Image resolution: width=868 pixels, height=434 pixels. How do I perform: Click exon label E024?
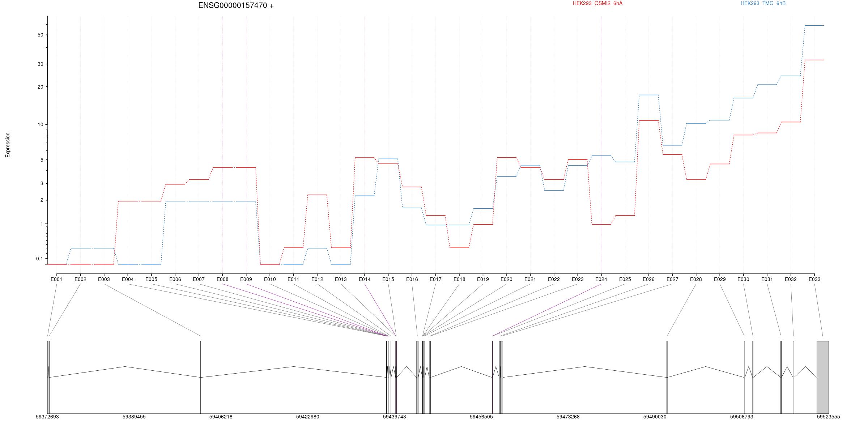601,279
